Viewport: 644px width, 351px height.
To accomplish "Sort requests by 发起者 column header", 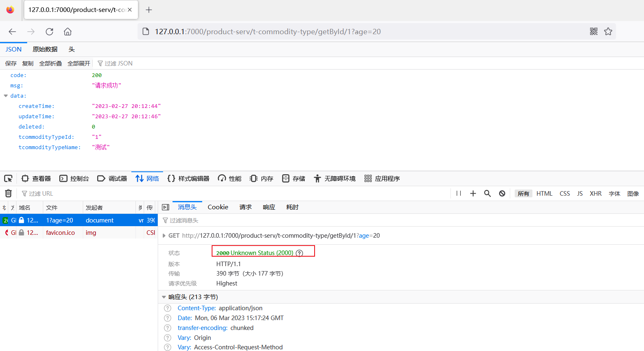I will [109, 208].
